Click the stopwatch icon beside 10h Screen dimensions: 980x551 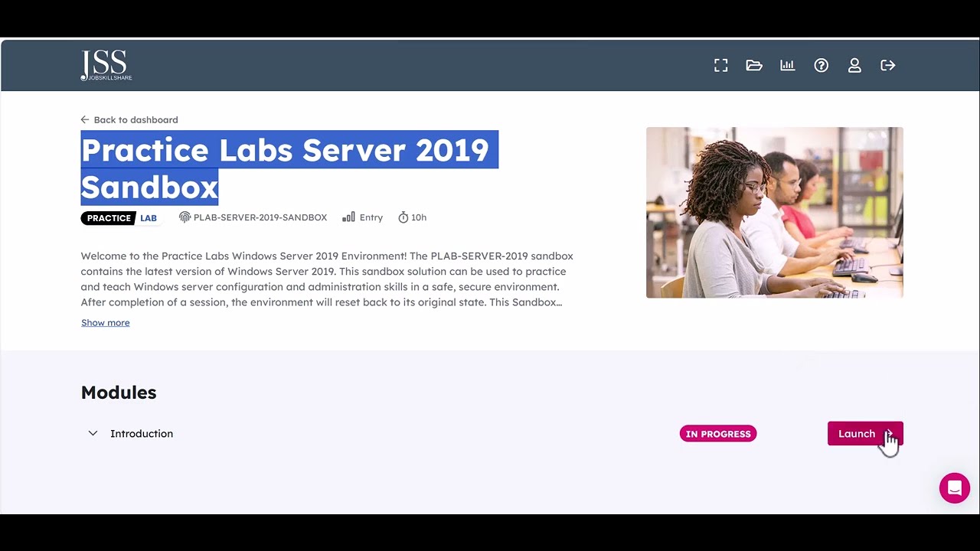coord(403,218)
